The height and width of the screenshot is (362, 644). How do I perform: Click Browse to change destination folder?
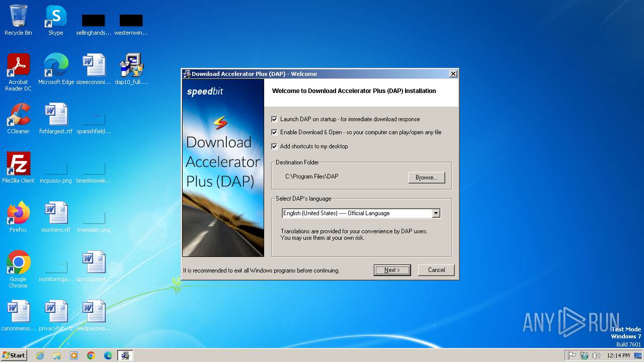click(427, 177)
